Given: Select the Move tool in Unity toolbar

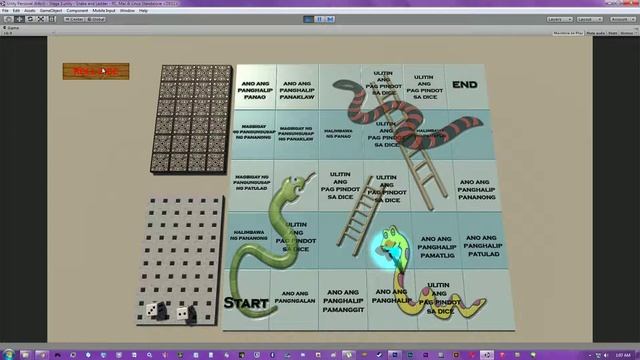Looking at the screenshot, I should click(19, 19).
